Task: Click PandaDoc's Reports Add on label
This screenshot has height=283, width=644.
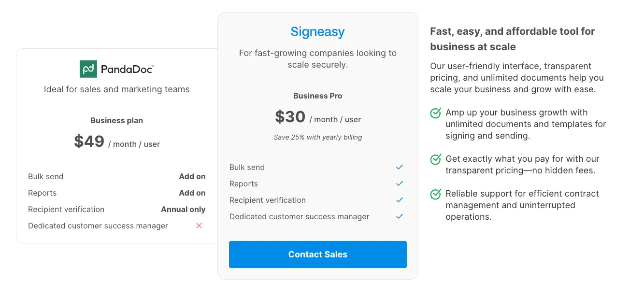Action: [x=192, y=193]
